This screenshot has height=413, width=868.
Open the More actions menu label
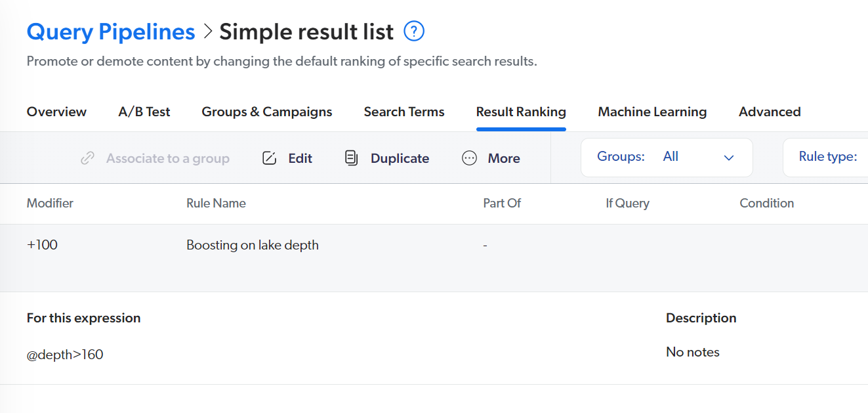[x=504, y=158]
